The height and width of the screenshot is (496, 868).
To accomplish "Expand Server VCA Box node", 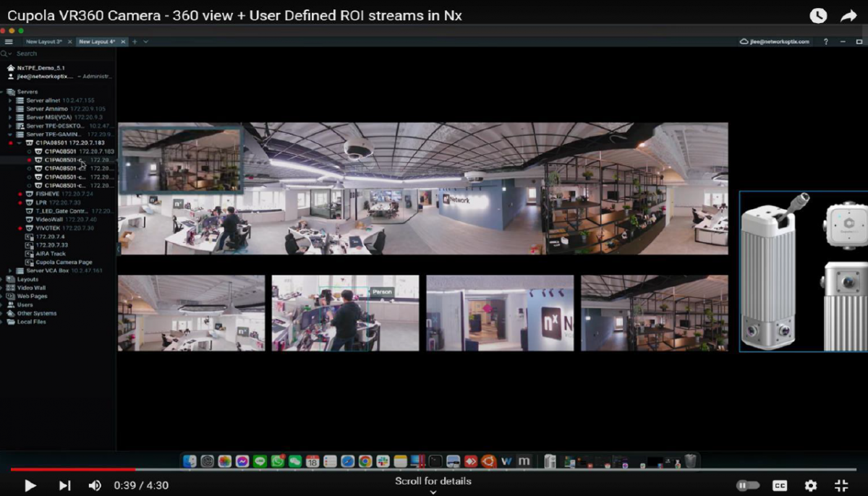I will pyautogui.click(x=10, y=270).
